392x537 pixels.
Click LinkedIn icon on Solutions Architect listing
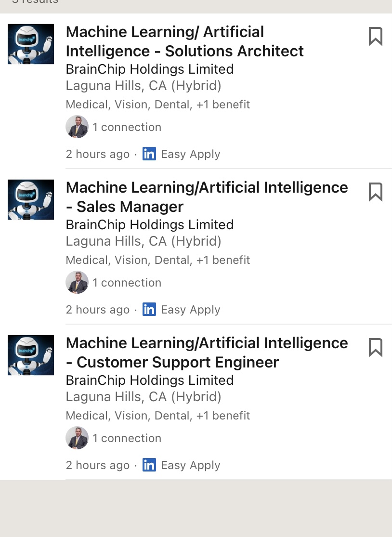(149, 154)
